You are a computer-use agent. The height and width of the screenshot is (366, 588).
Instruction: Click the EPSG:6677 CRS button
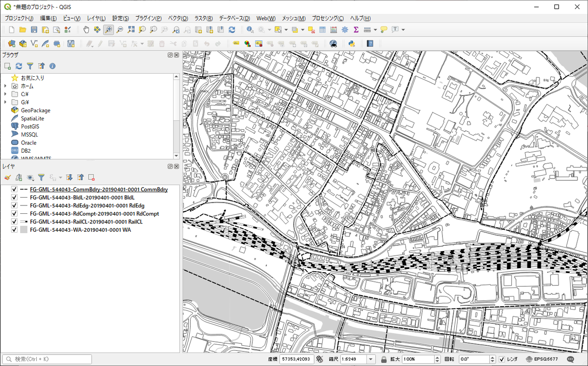click(542, 359)
